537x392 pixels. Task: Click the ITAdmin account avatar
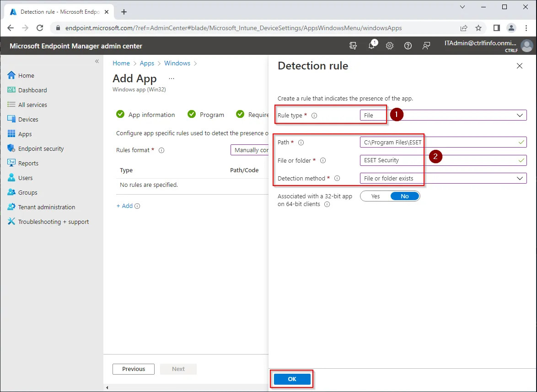[x=527, y=46]
